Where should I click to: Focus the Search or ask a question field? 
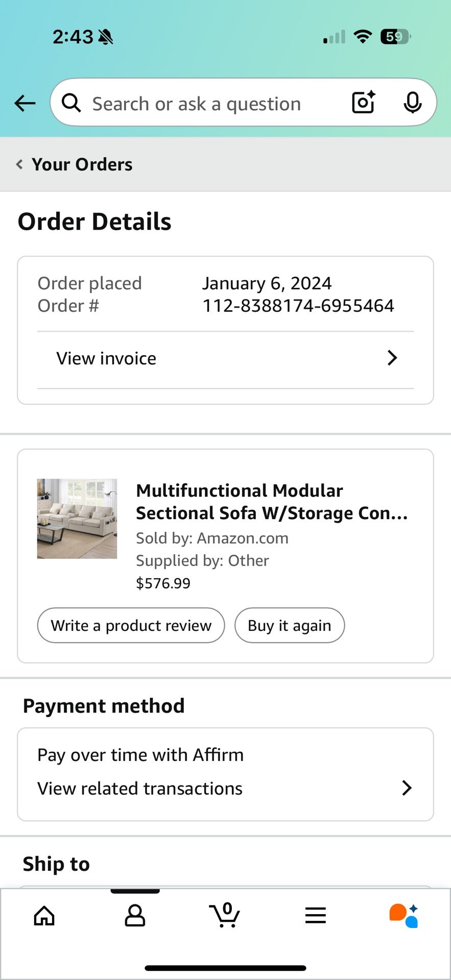tap(204, 104)
